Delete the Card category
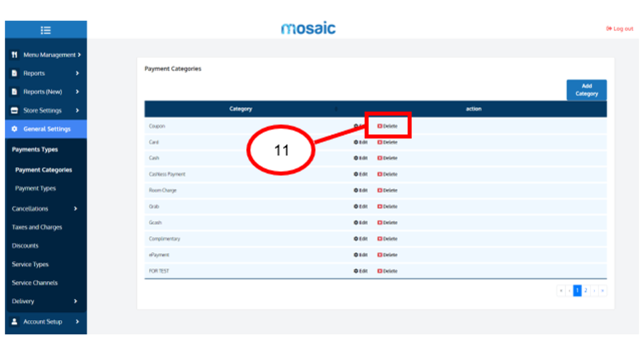Viewport: 644px width, 342px height. pos(387,142)
